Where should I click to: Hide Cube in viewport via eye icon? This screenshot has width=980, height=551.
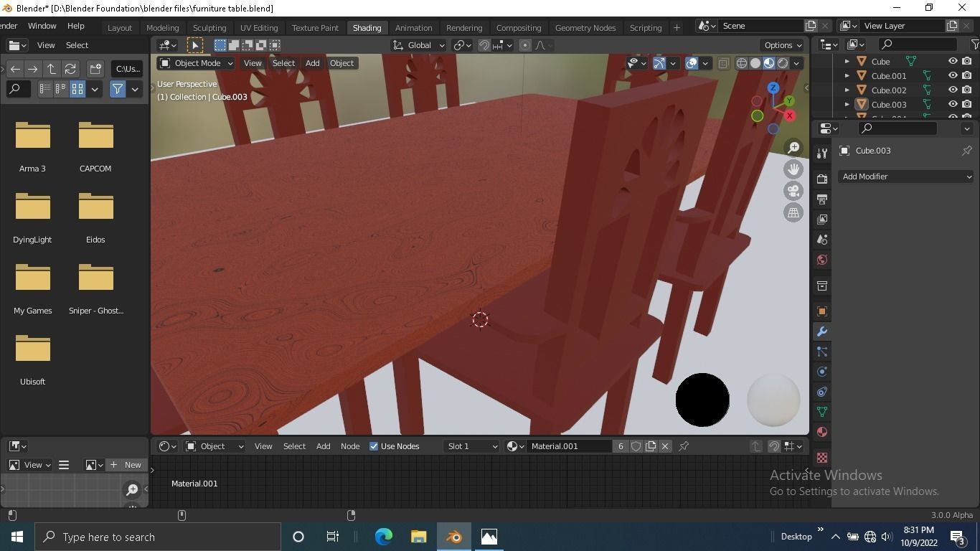coord(953,62)
